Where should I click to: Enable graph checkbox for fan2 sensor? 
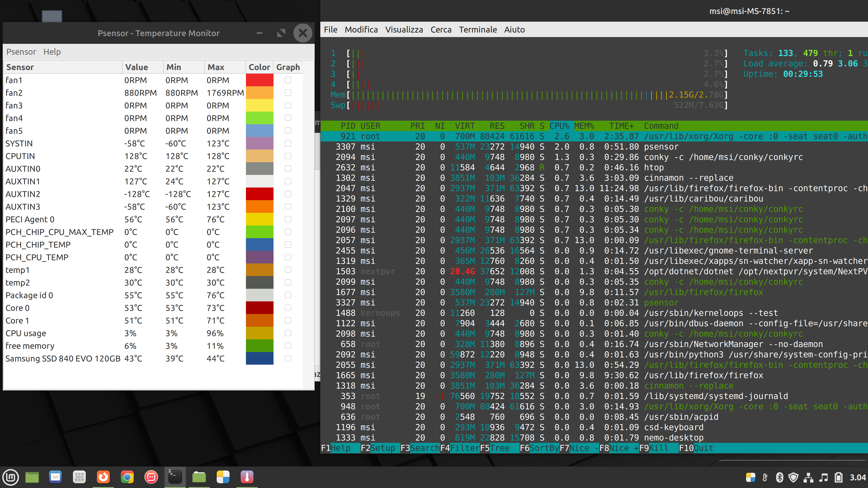coord(288,93)
